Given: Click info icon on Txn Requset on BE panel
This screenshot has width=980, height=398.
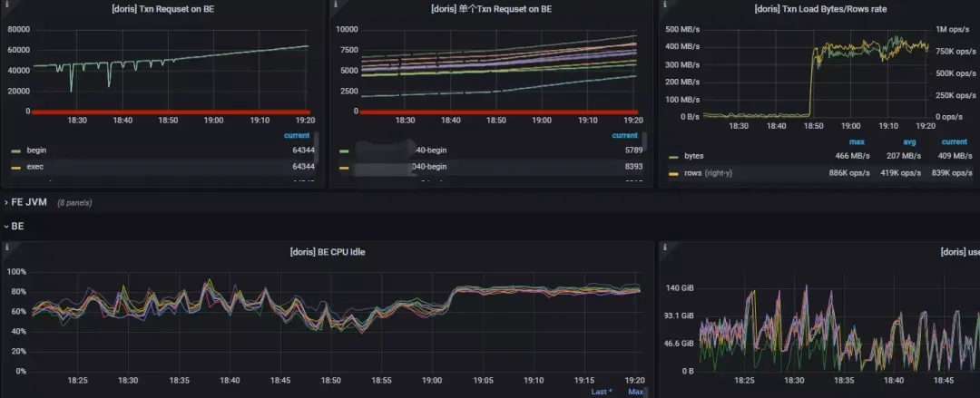Looking at the screenshot, I should 5,4.
